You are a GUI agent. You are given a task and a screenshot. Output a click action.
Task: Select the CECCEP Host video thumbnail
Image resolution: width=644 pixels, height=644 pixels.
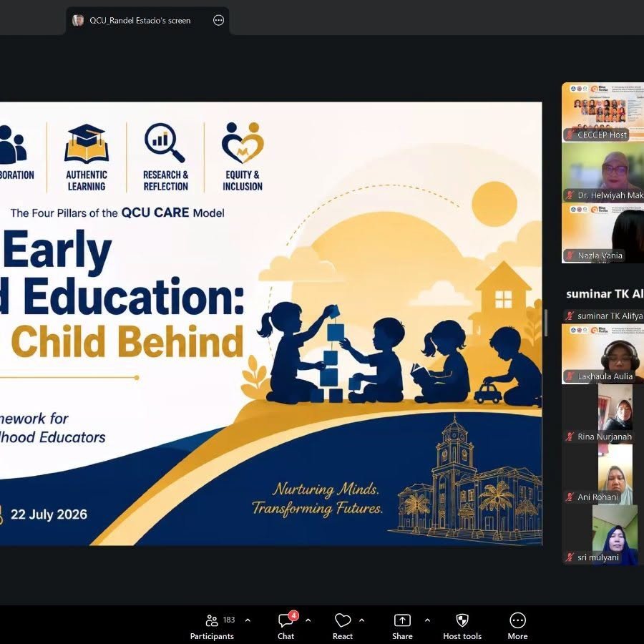[x=603, y=112]
